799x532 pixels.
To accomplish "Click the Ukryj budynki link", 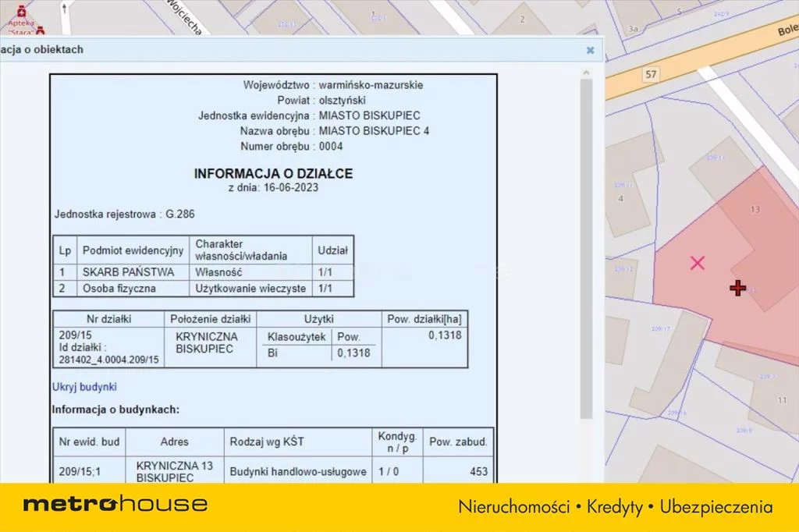I will [x=84, y=386].
